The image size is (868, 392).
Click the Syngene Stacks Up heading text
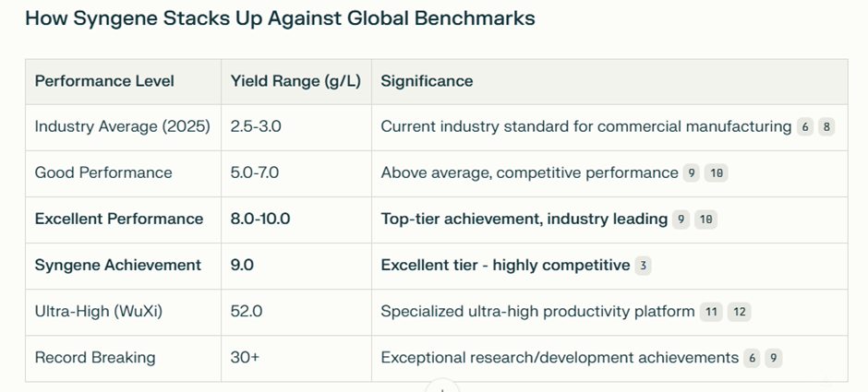(280, 18)
